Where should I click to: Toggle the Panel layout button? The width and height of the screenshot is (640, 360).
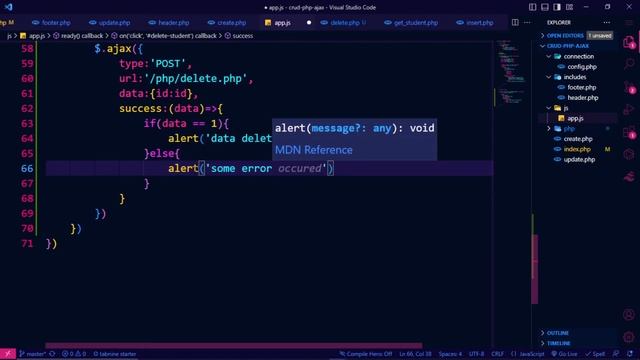[544, 7]
